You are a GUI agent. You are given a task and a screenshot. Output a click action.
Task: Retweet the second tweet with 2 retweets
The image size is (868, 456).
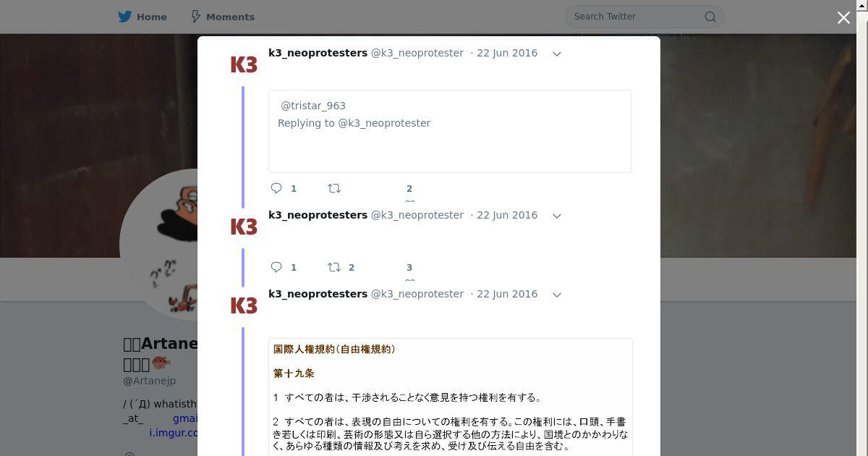pos(334,267)
